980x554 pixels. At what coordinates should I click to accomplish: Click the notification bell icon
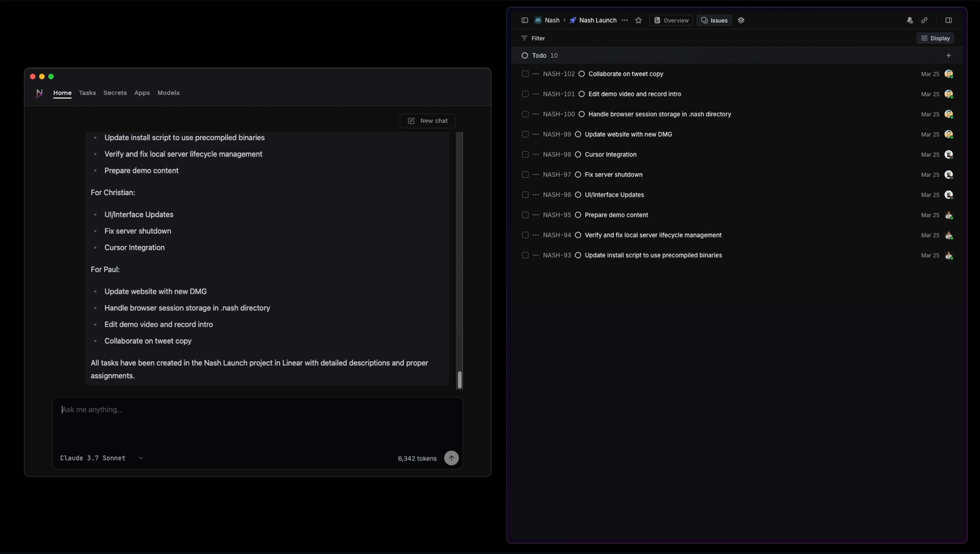point(910,20)
